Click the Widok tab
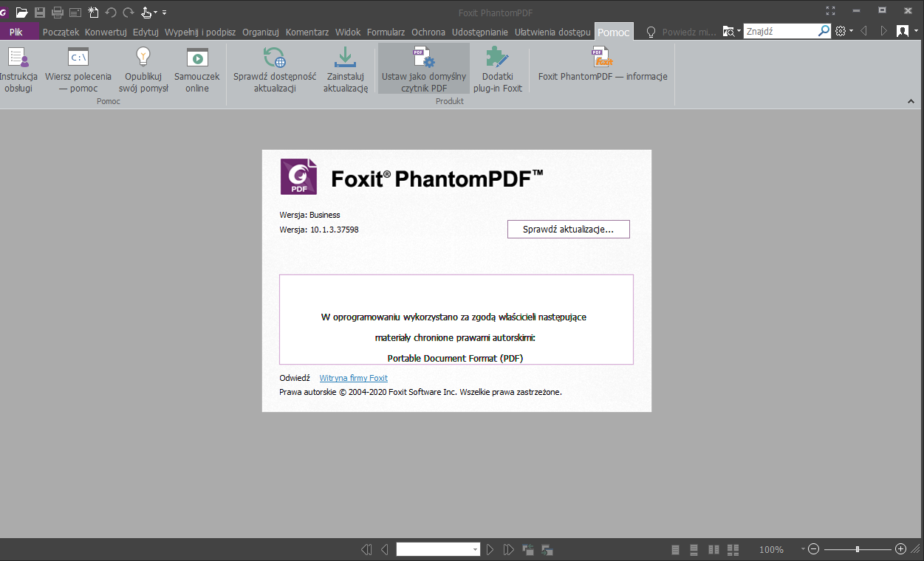The height and width of the screenshot is (561, 924). [x=348, y=32]
